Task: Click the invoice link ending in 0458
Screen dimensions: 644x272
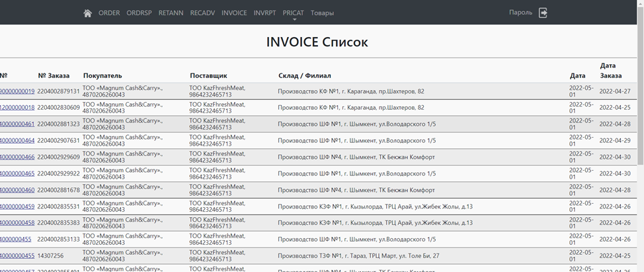Action: (x=17, y=223)
